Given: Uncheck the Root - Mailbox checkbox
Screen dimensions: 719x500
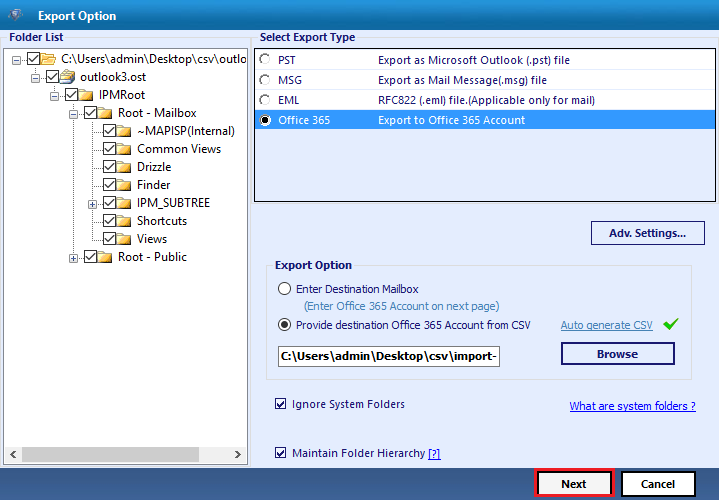Looking at the screenshot, I should point(90,113).
